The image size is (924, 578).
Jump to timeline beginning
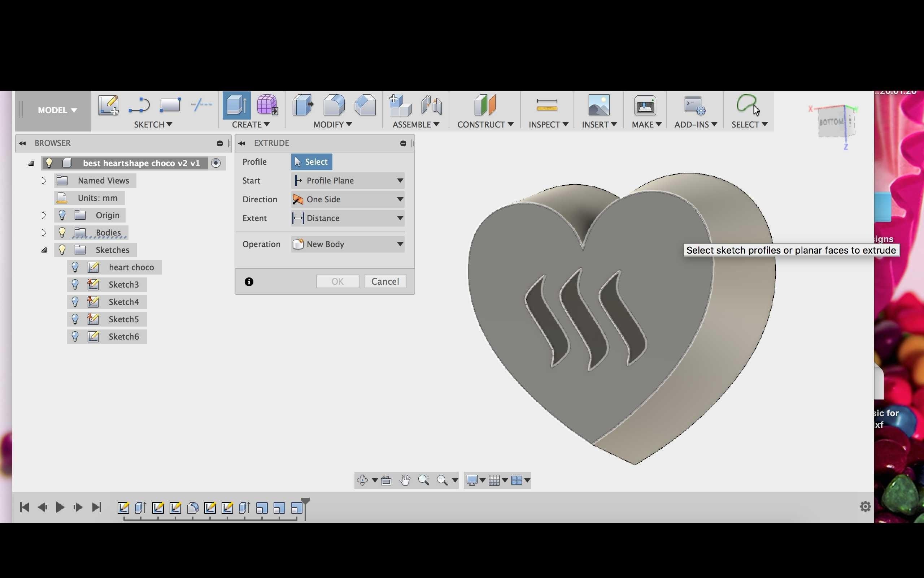(x=25, y=507)
